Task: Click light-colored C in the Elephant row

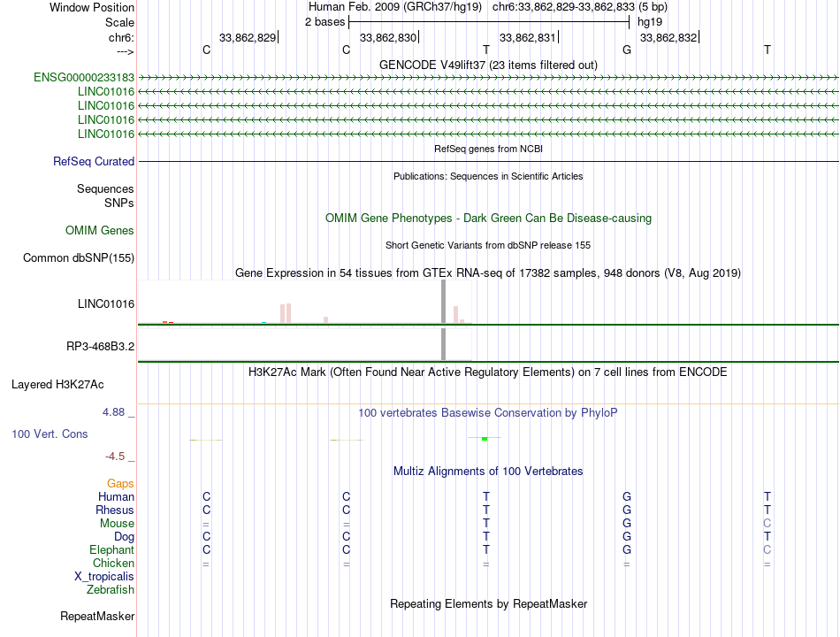Action: coord(767,549)
